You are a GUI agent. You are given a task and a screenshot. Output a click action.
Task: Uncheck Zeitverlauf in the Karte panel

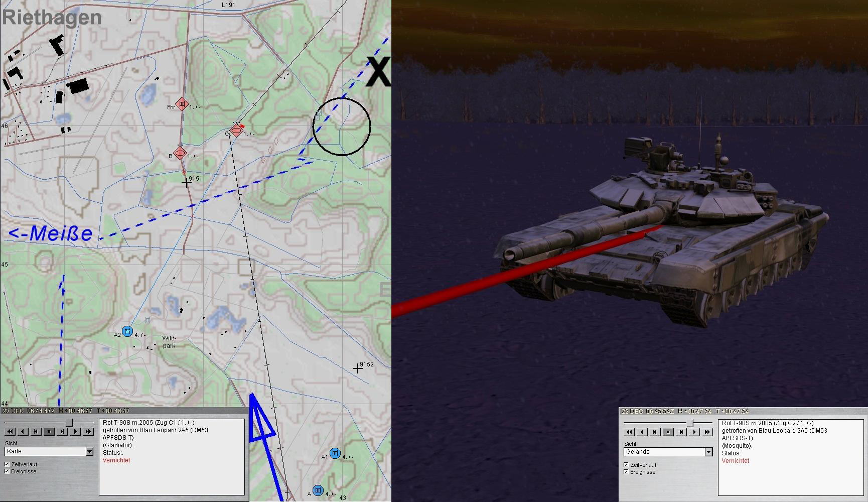click(x=7, y=464)
